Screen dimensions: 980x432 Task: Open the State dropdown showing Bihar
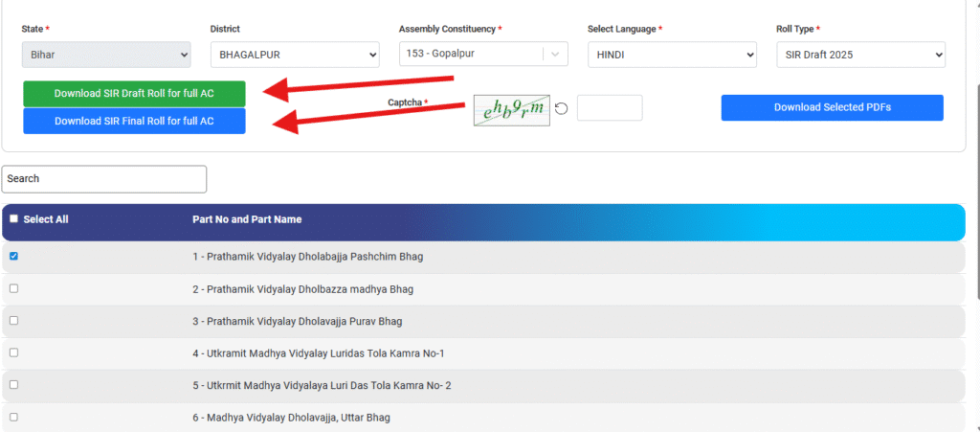105,56
